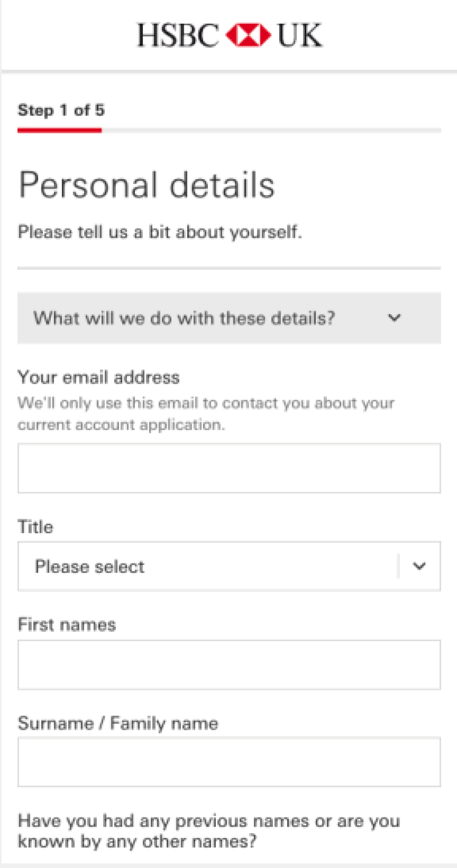Click the grey unfilled progress bar track
The image size is (457, 868).
(271, 130)
